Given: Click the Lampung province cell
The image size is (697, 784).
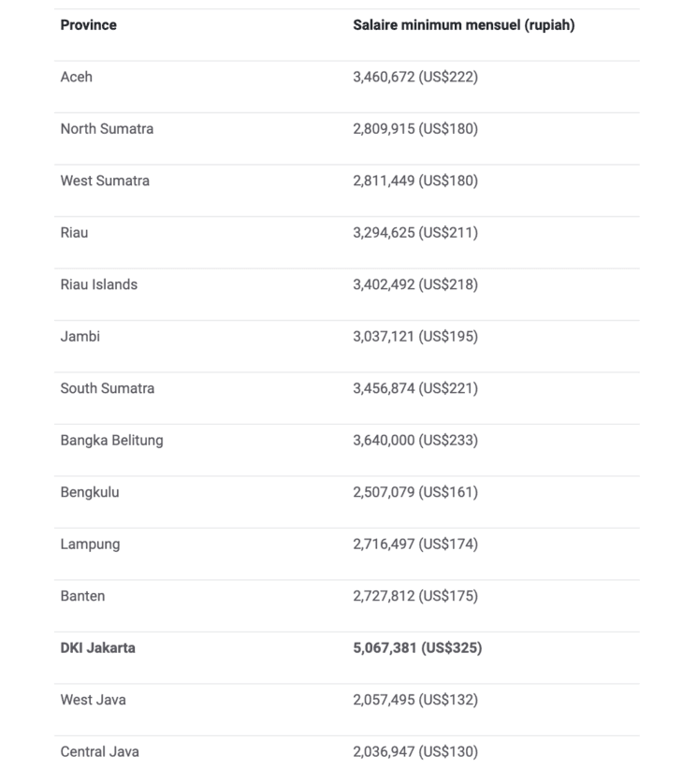Looking at the screenshot, I should (90, 544).
